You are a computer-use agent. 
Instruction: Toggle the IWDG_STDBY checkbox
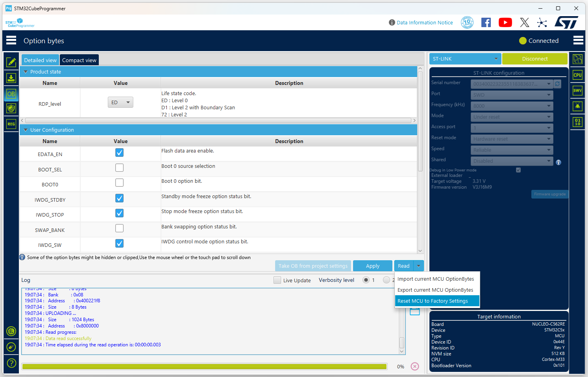tap(119, 198)
